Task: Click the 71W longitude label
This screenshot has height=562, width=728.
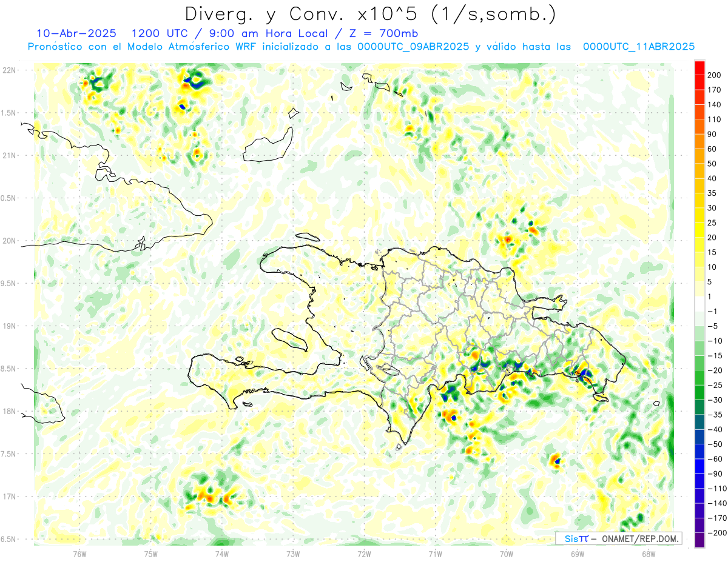Action: tap(435, 553)
